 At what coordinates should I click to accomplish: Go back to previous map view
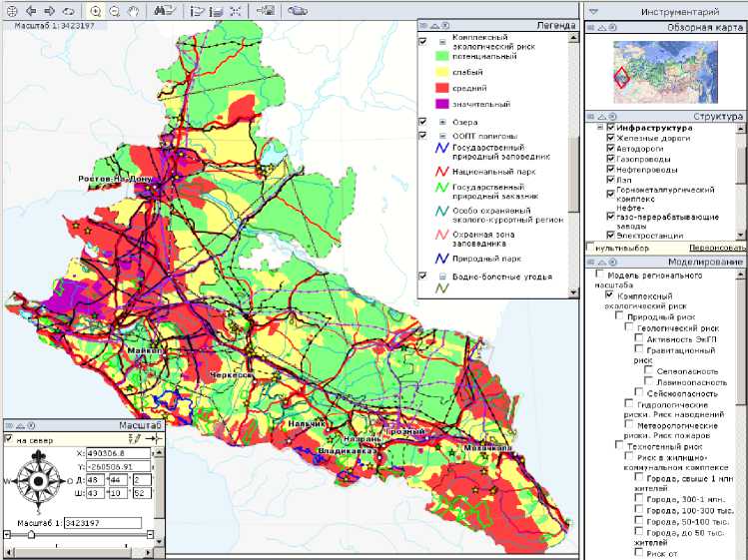point(29,10)
